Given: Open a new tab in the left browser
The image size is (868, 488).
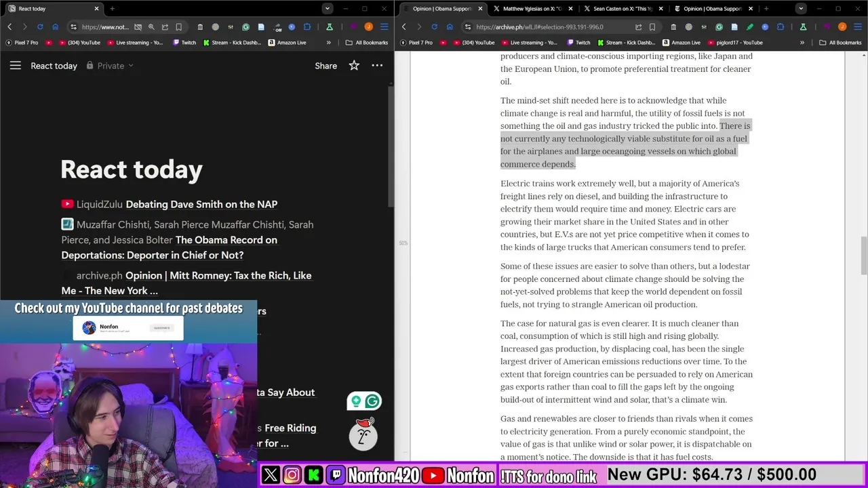Looking at the screenshot, I should pyautogui.click(x=112, y=9).
